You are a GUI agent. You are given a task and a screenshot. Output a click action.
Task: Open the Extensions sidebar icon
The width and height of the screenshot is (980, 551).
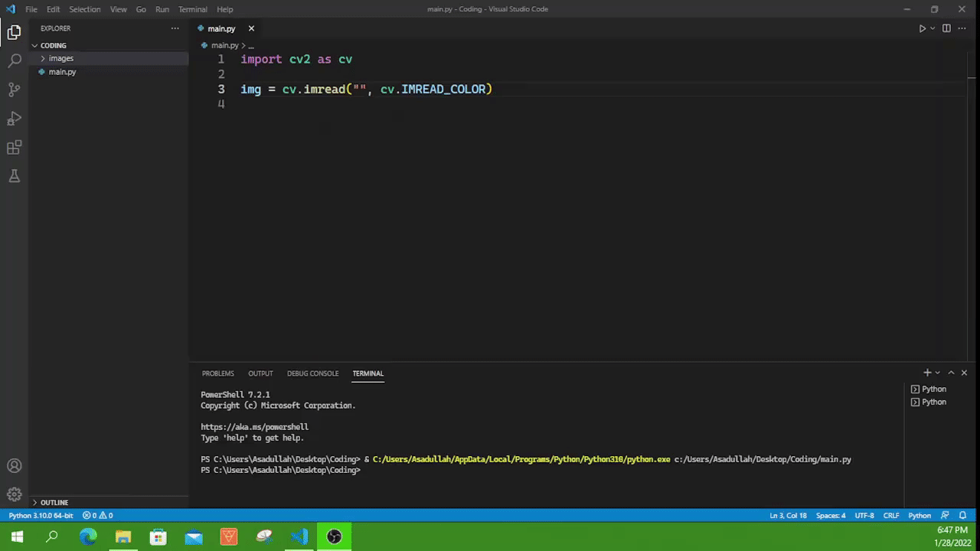click(x=14, y=147)
